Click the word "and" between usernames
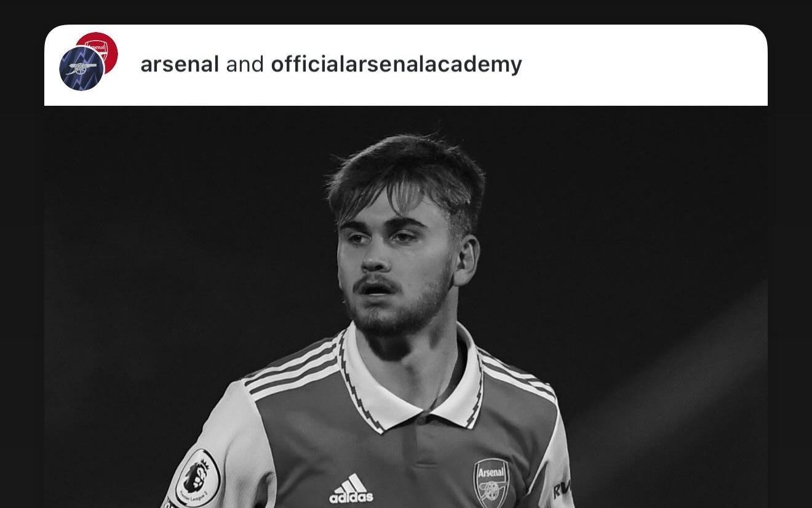812x508 pixels. (x=245, y=64)
